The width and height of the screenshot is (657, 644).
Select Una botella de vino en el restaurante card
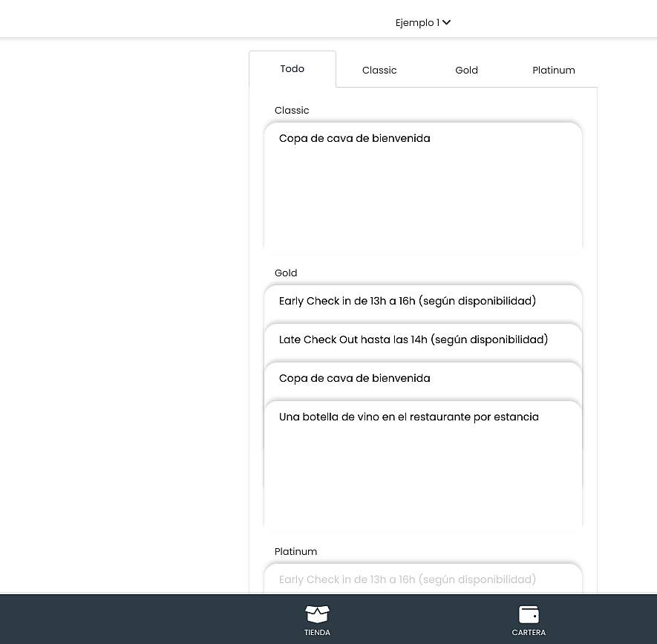click(x=422, y=464)
